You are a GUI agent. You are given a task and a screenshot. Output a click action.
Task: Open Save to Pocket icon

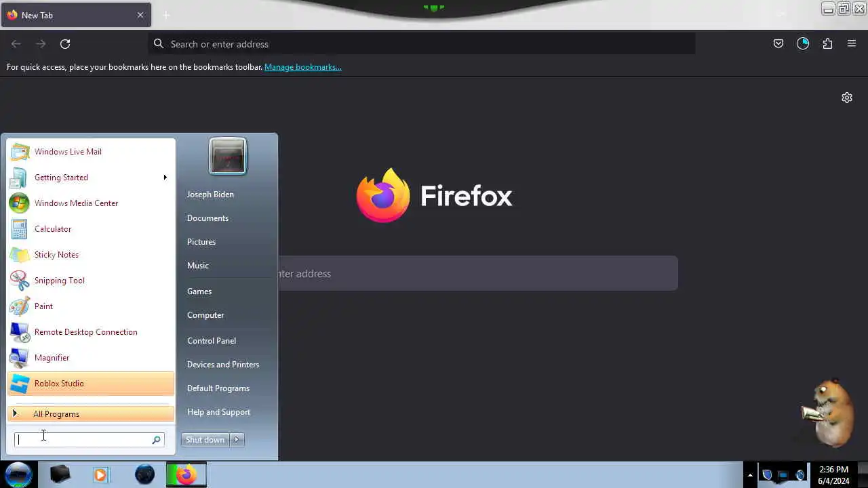[778, 44]
